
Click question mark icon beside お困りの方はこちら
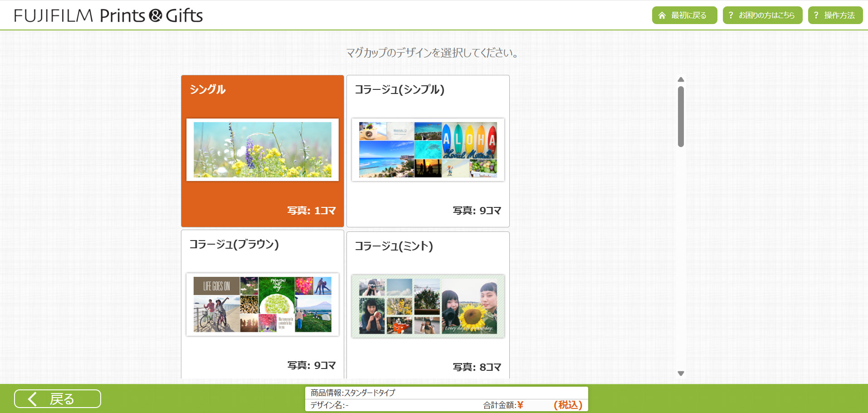(731, 15)
